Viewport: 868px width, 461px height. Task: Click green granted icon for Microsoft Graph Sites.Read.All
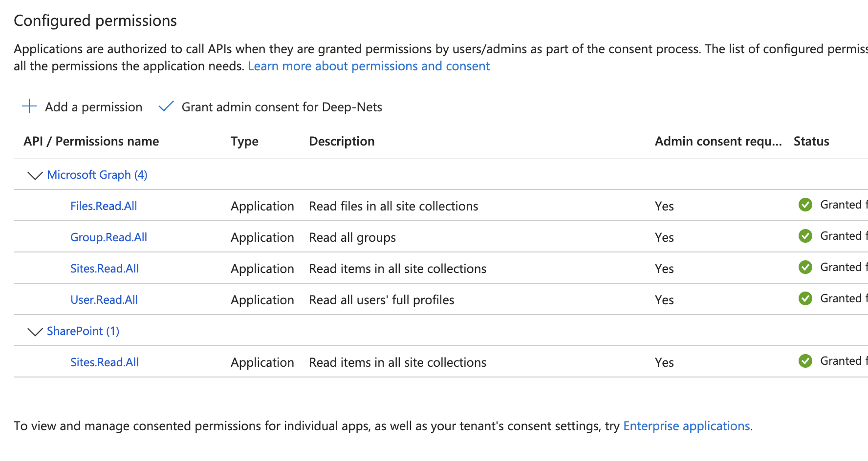click(x=805, y=267)
